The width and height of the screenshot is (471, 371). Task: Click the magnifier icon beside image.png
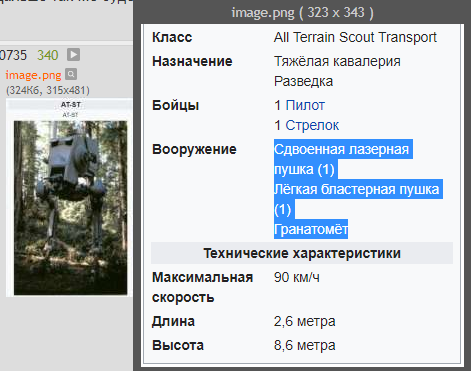coord(71,74)
